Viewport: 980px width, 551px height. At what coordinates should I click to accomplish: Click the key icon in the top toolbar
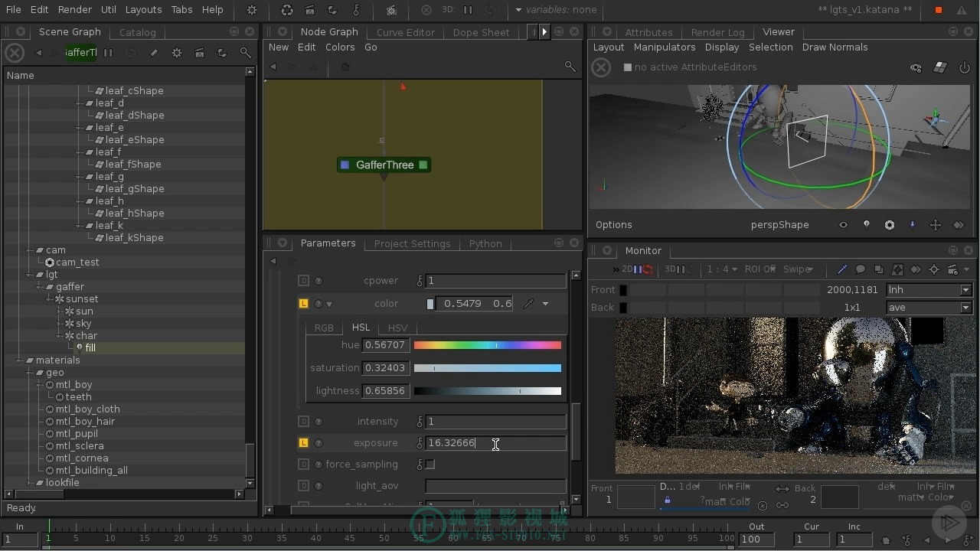tap(356, 10)
